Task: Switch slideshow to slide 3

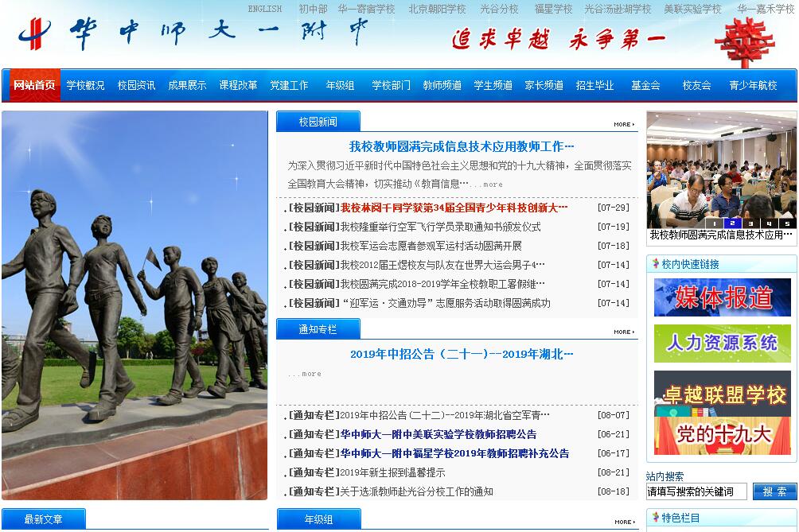Action: point(750,223)
